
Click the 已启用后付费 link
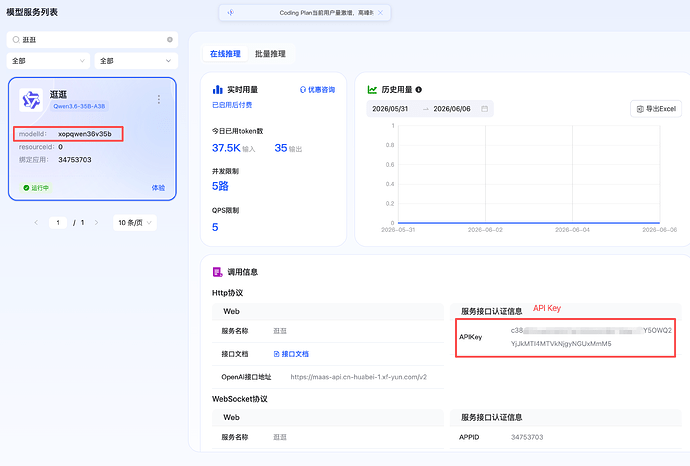(232, 105)
